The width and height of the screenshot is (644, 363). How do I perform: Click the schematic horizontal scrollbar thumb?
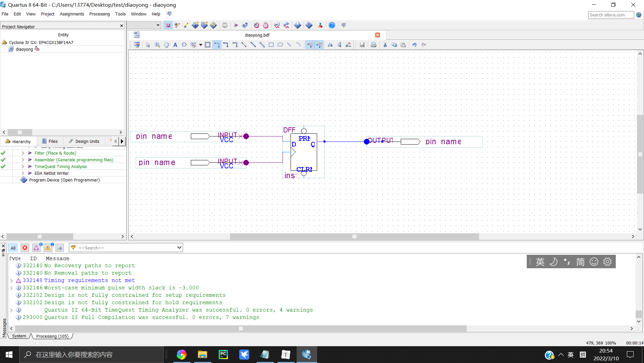point(354,236)
